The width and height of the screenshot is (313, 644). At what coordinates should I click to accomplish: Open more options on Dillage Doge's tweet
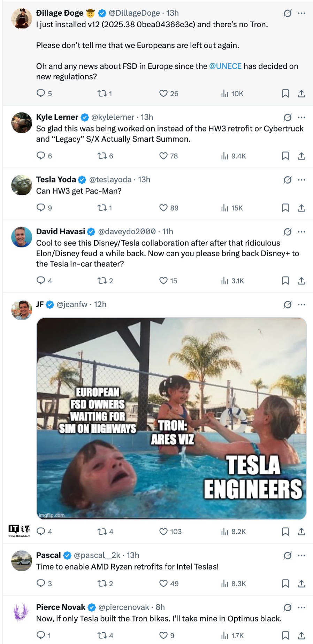pos(301,13)
